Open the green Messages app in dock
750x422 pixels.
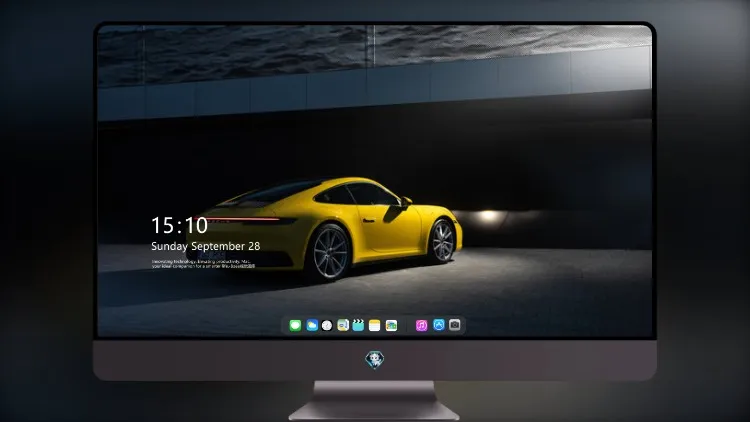tap(295, 325)
